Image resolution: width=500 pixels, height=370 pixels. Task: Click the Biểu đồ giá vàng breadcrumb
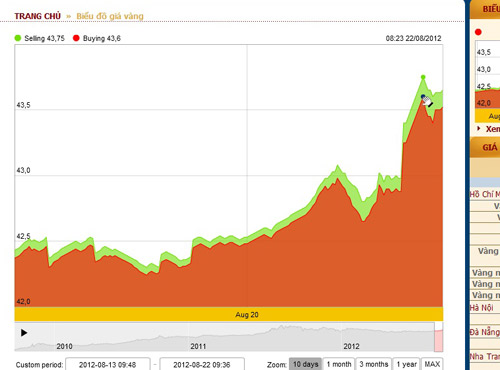point(110,16)
